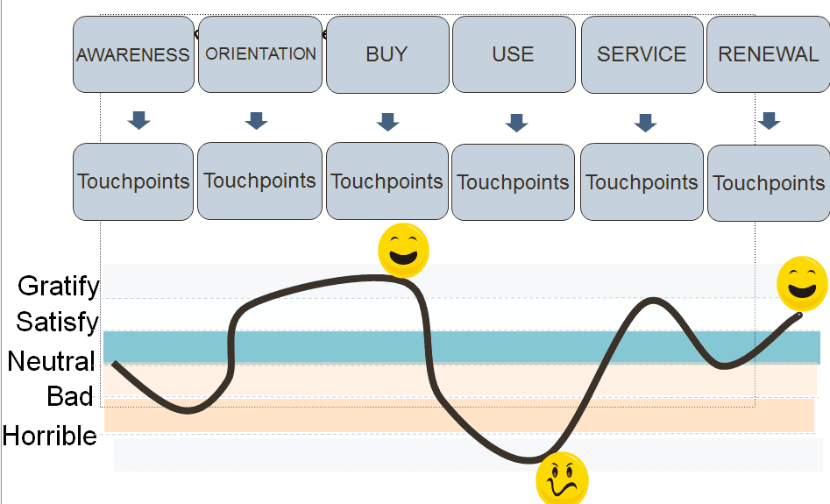
Task: Select the smiley at the RENEWAL curve end
Action: [x=803, y=284]
